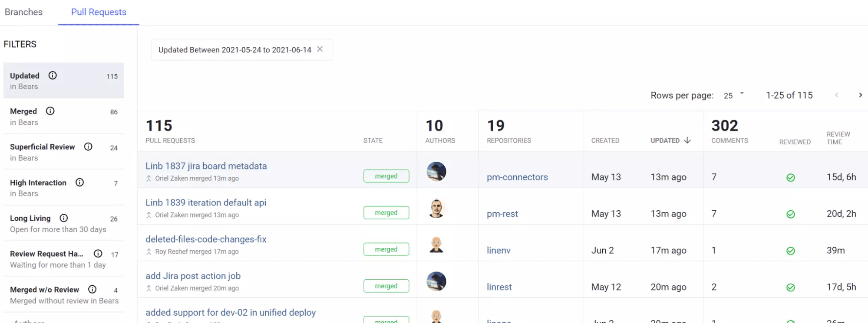The image size is (868, 323).
Task: Click the merge icon next to Roy Reshef's name
Action: (x=149, y=251)
